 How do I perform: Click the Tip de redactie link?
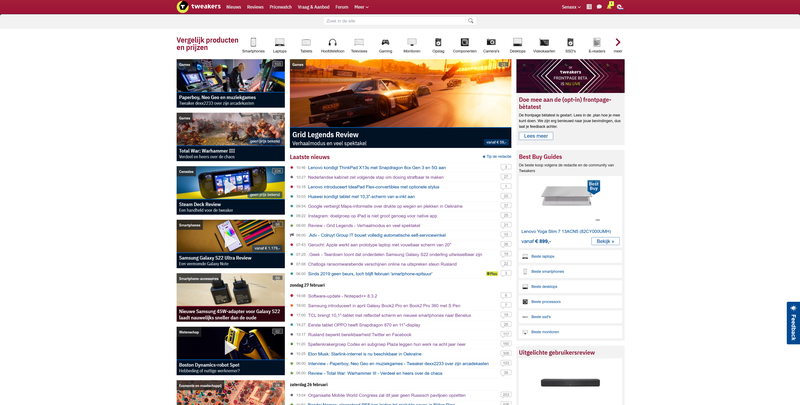[x=497, y=157]
